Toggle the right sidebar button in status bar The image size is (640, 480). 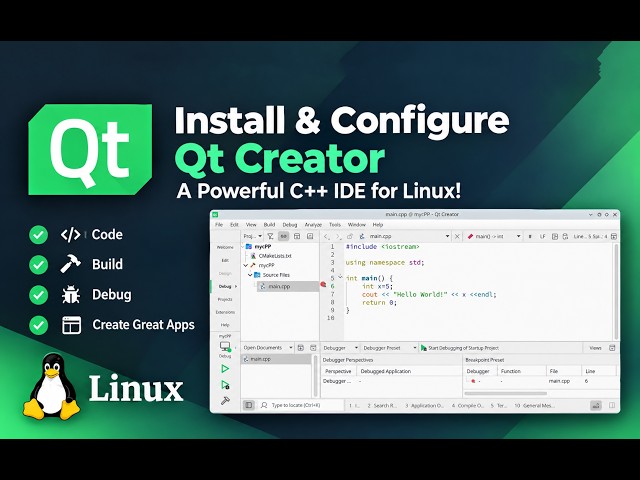(612, 405)
